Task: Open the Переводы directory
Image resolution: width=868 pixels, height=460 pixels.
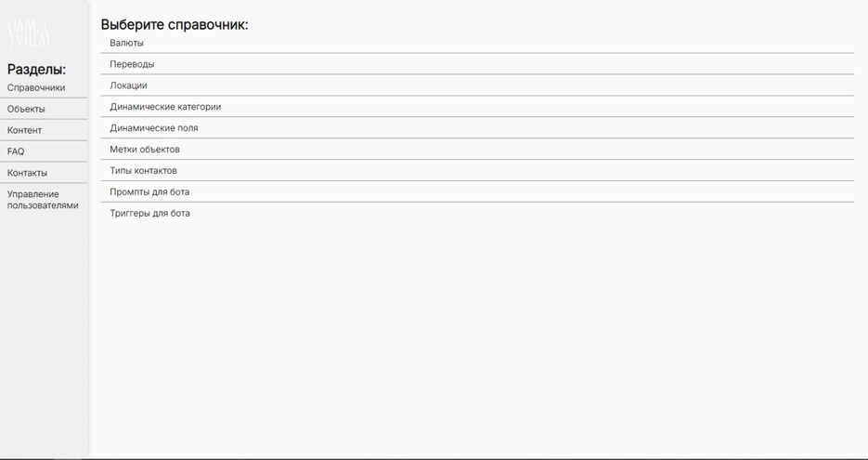Action: pyautogui.click(x=132, y=64)
